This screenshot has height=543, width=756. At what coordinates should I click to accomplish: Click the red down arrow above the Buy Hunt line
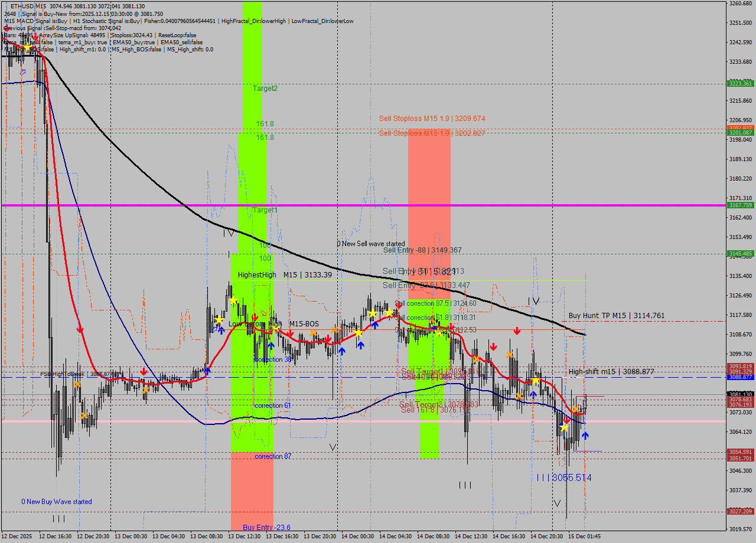(x=517, y=331)
